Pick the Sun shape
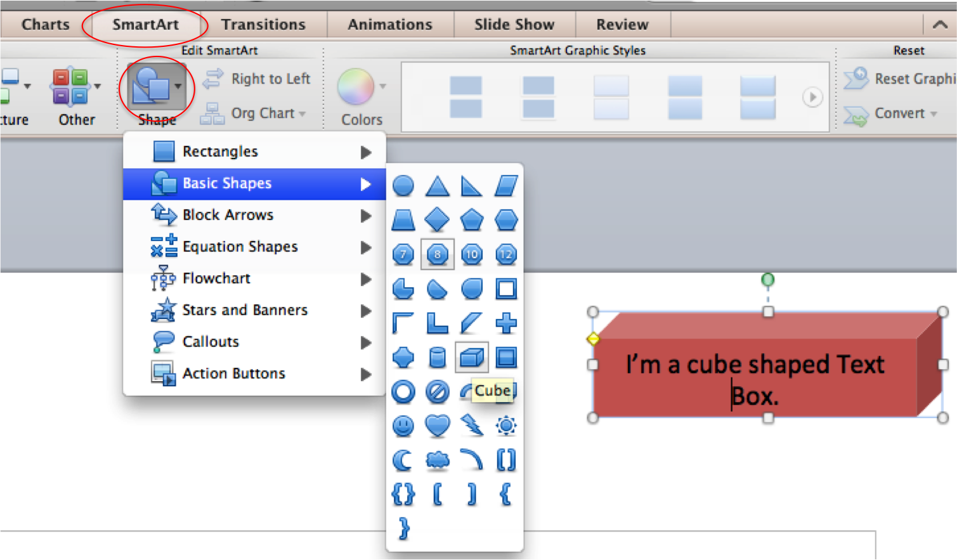 [505, 426]
